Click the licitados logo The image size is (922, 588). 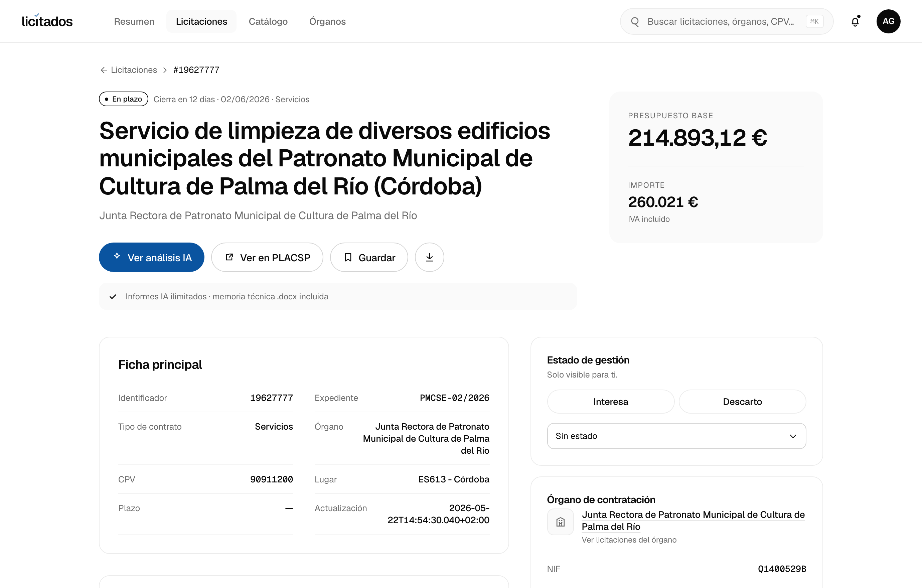(47, 21)
